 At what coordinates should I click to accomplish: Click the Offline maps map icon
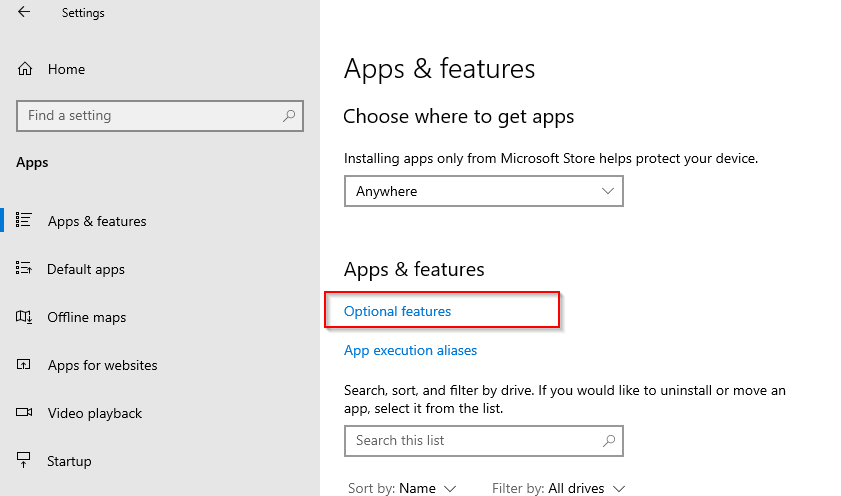pos(24,317)
